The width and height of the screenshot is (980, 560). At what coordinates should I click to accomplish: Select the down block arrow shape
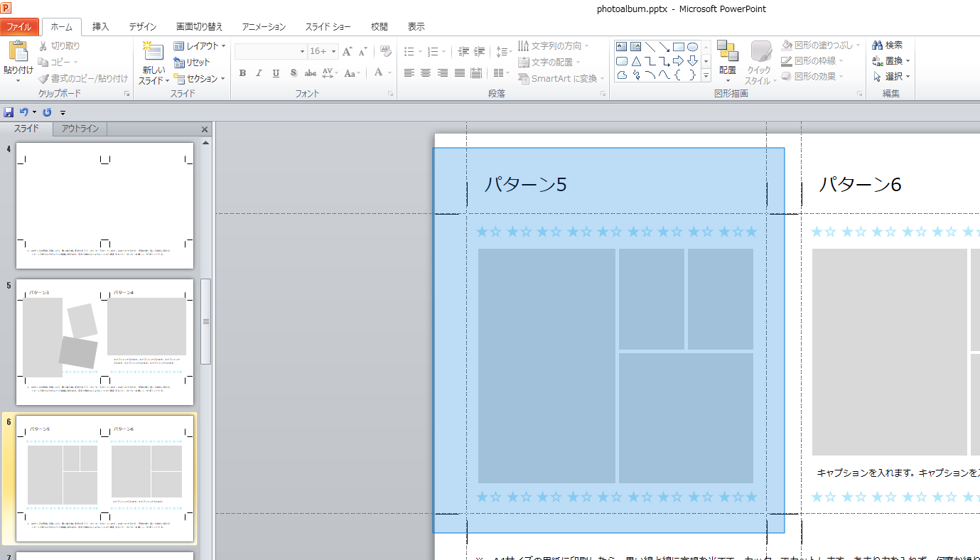[693, 61]
